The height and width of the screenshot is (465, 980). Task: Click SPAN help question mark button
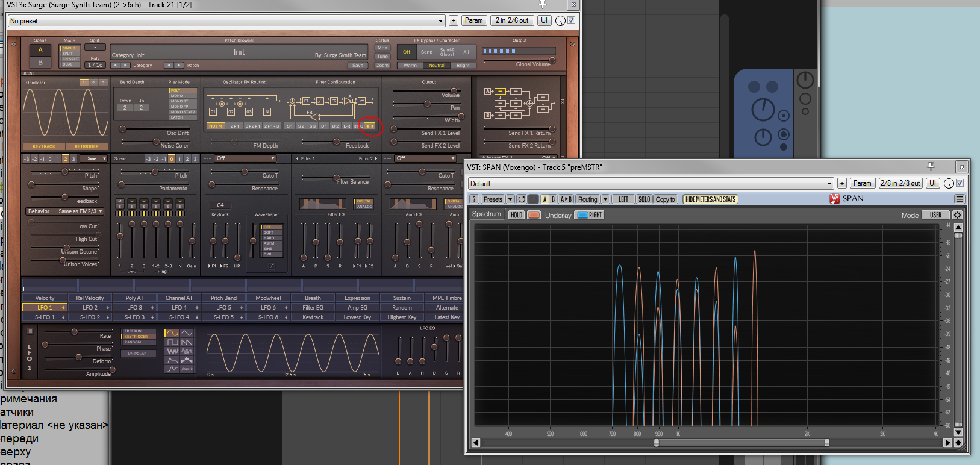point(475,199)
